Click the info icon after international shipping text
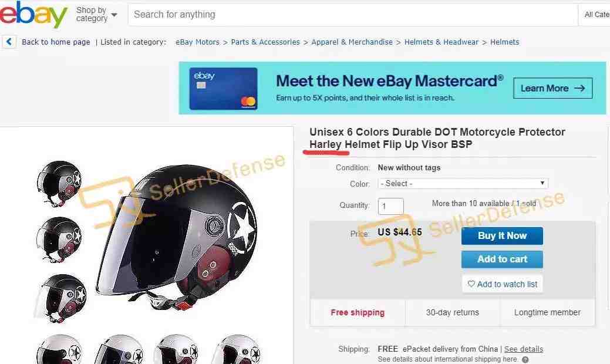 525,359
